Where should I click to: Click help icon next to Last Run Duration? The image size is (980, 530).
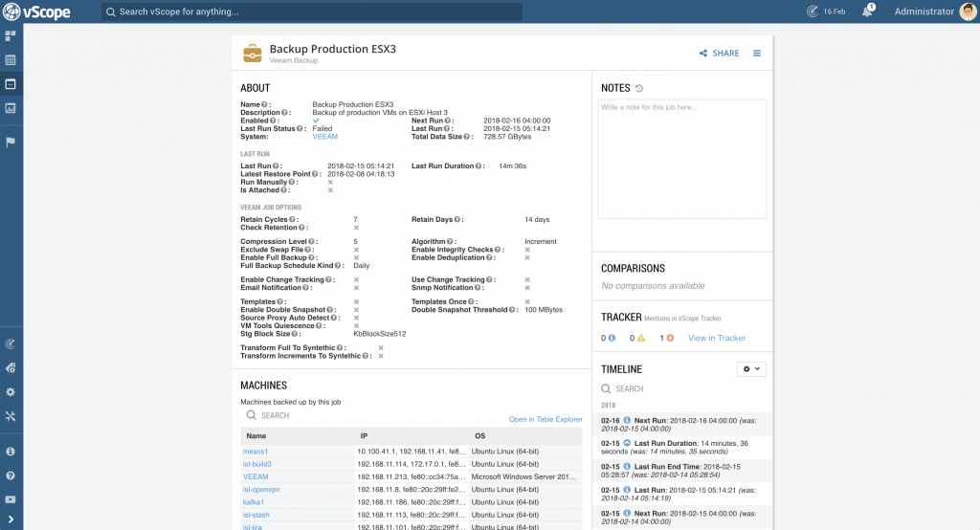coord(479,166)
